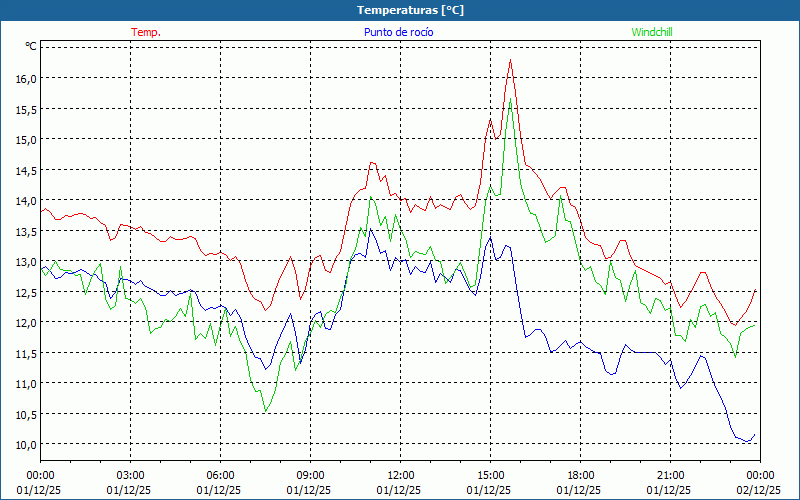Select the 12:00 time axis label
Viewport: 800px width, 500px height.
click(x=400, y=475)
